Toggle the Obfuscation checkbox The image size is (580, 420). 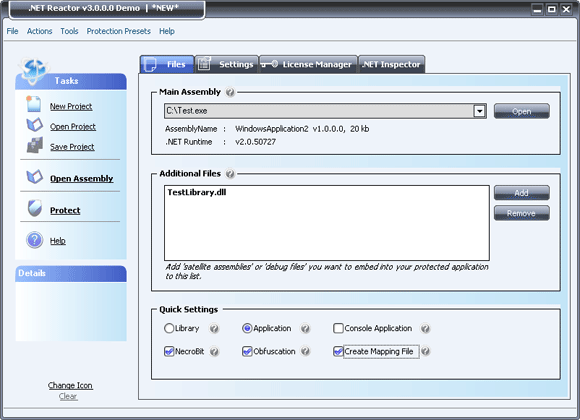[x=247, y=351]
